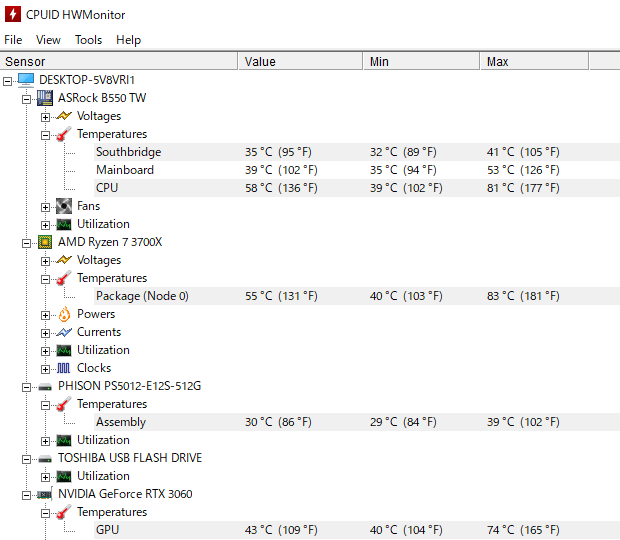The height and width of the screenshot is (540, 620).
Task: Click the PHISON drive icon
Action: click(x=45, y=387)
